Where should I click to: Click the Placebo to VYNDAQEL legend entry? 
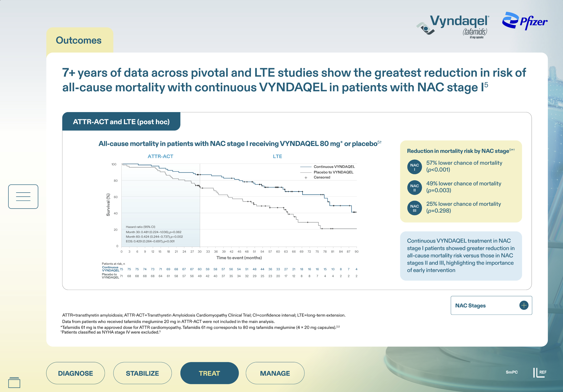click(333, 172)
